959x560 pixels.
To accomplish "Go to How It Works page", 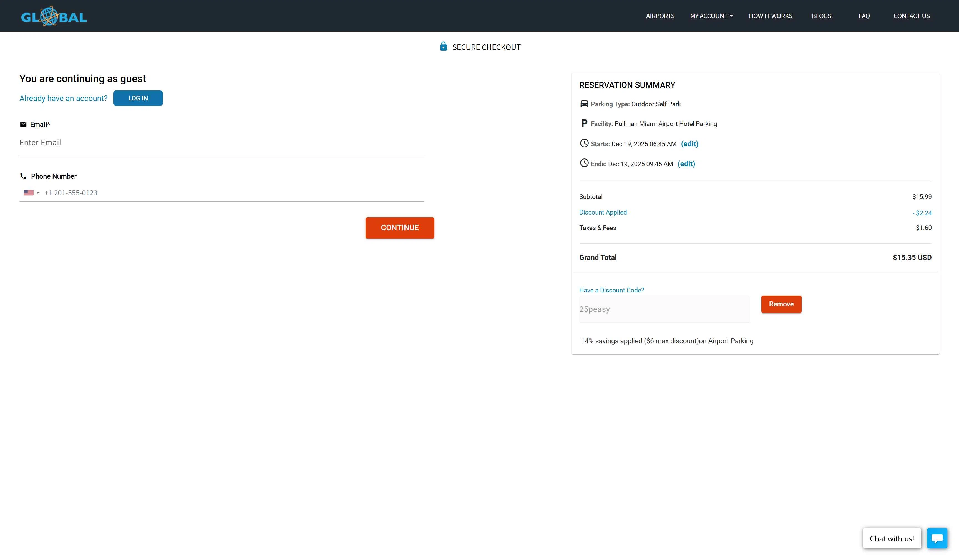I will click(770, 16).
